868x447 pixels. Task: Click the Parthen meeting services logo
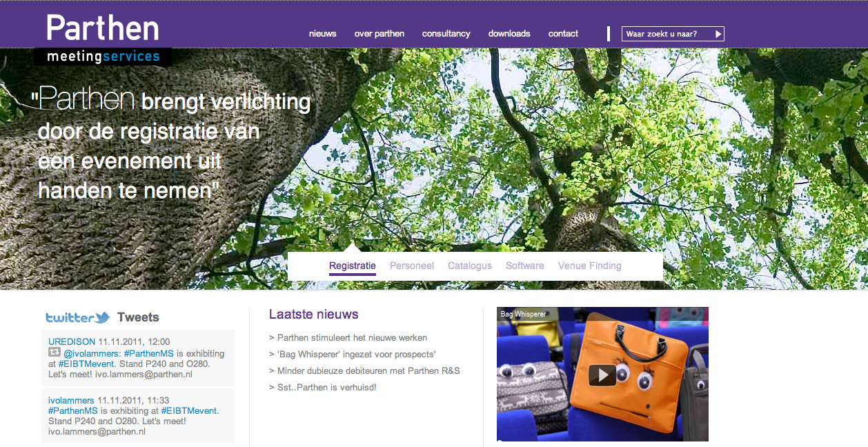tap(103, 40)
